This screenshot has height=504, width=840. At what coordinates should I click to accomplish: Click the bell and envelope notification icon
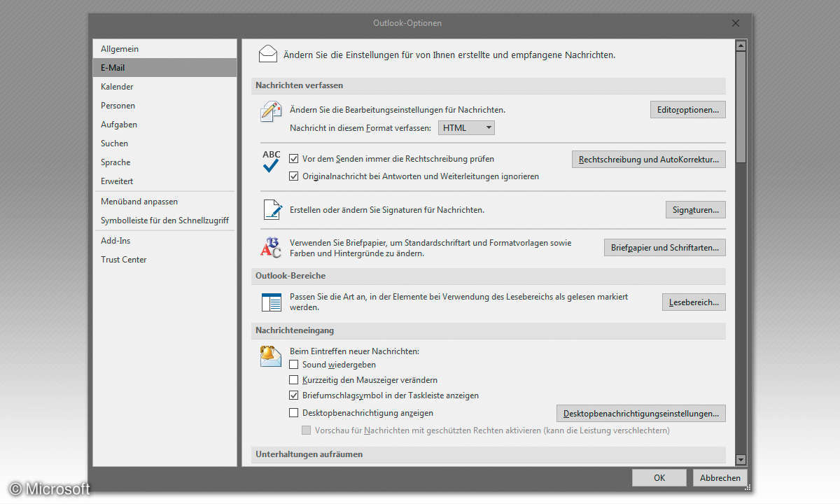[271, 356]
